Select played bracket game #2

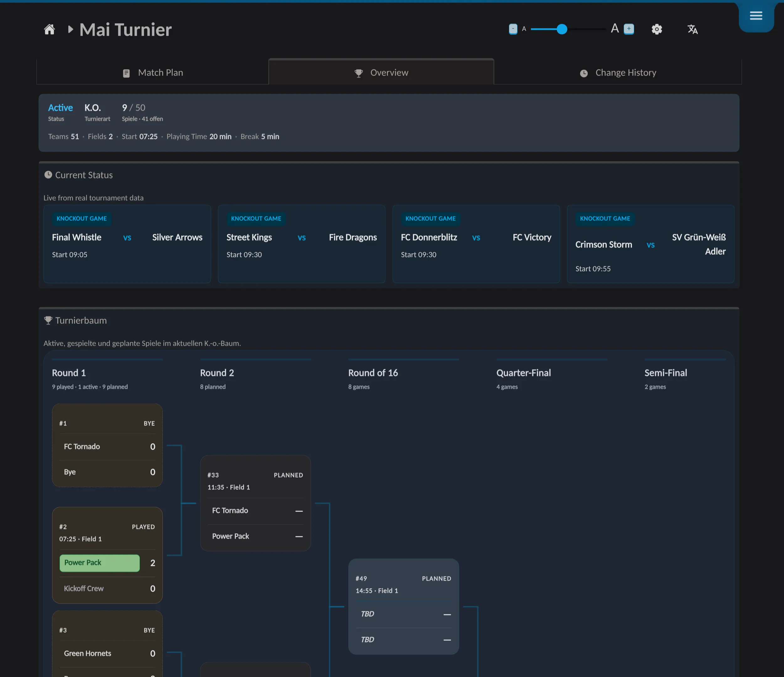(x=108, y=555)
